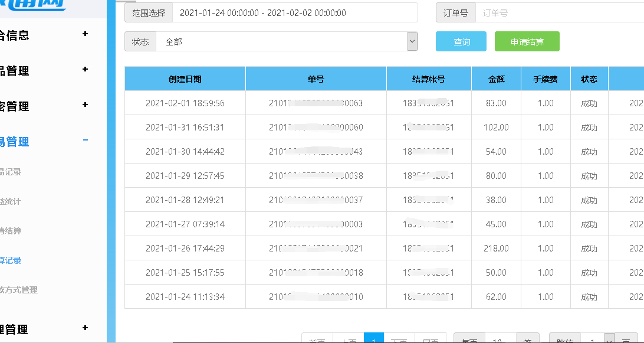Click the 金额 column header
Screen dimensions: 644x343
pyautogui.click(x=496, y=79)
